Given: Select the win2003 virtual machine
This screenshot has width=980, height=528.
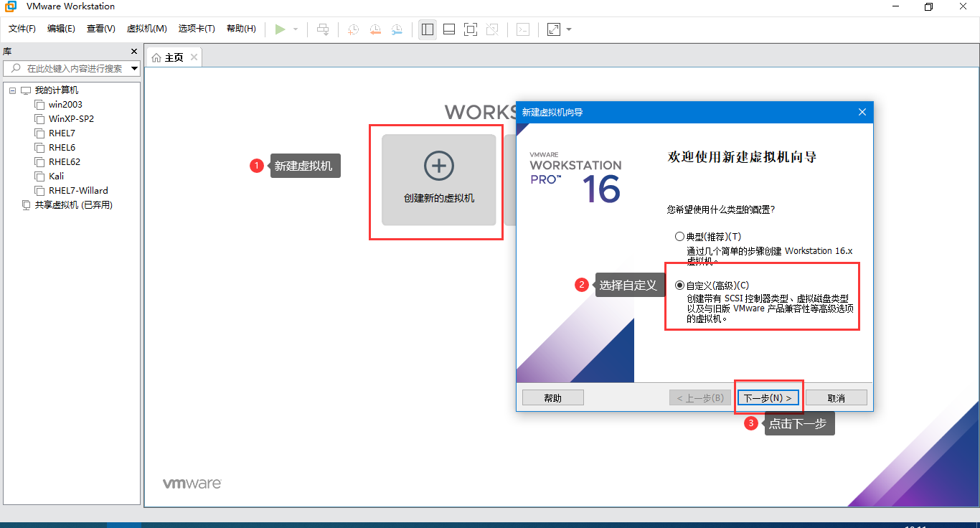Looking at the screenshot, I should pyautogui.click(x=65, y=105).
